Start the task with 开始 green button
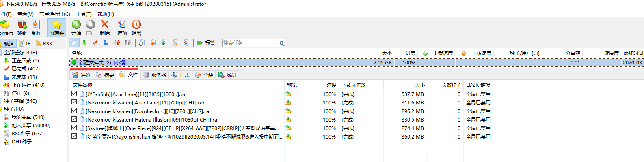The width and height of the screenshot is (644, 162). pyautogui.click(x=76, y=28)
